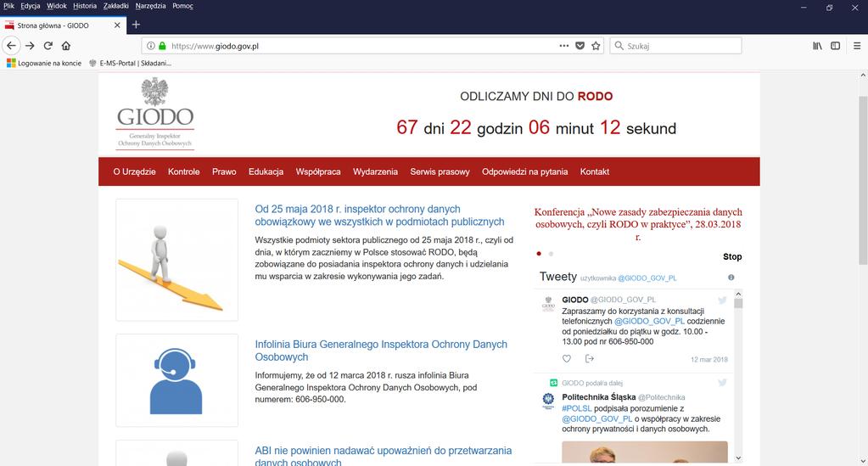868x466 pixels.
Task: Click the headset operator thumbnail
Action: pyautogui.click(x=176, y=380)
